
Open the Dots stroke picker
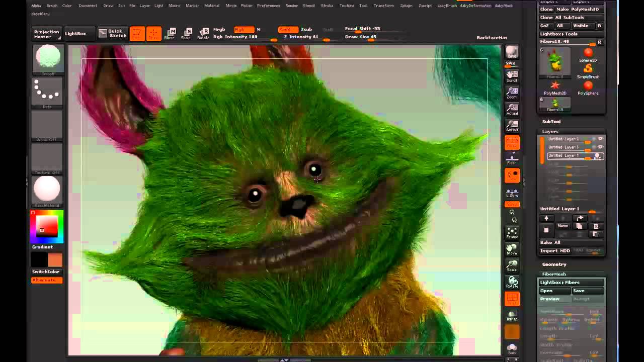click(x=47, y=93)
